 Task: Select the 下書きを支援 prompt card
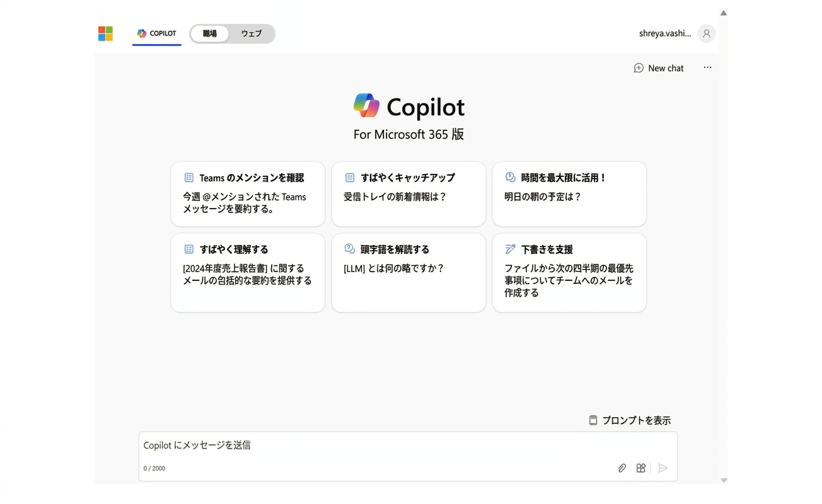tap(569, 273)
